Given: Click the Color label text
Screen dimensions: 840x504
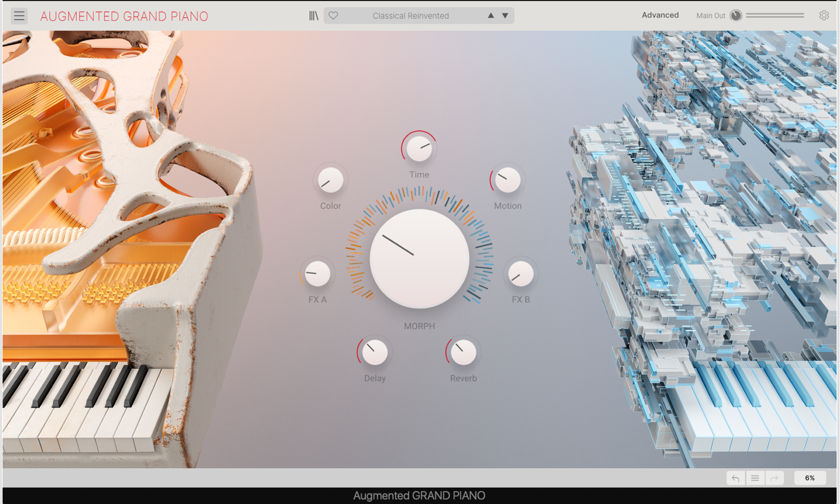Looking at the screenshot, I should [x=331, y=206].
